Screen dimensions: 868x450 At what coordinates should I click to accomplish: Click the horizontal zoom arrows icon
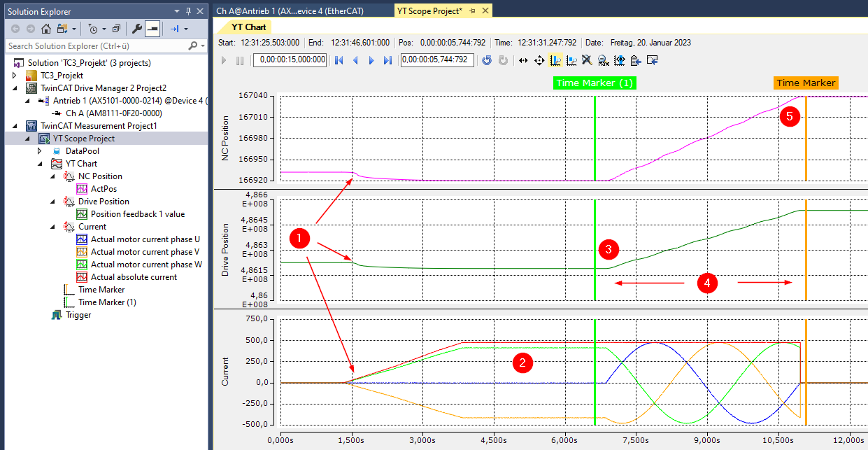[x=523, y=60]
